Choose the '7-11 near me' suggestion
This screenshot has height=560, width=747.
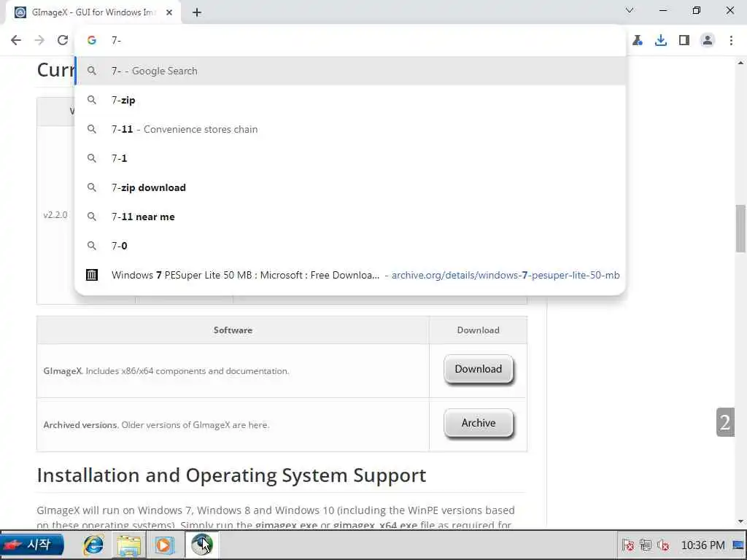click(351, 217)
